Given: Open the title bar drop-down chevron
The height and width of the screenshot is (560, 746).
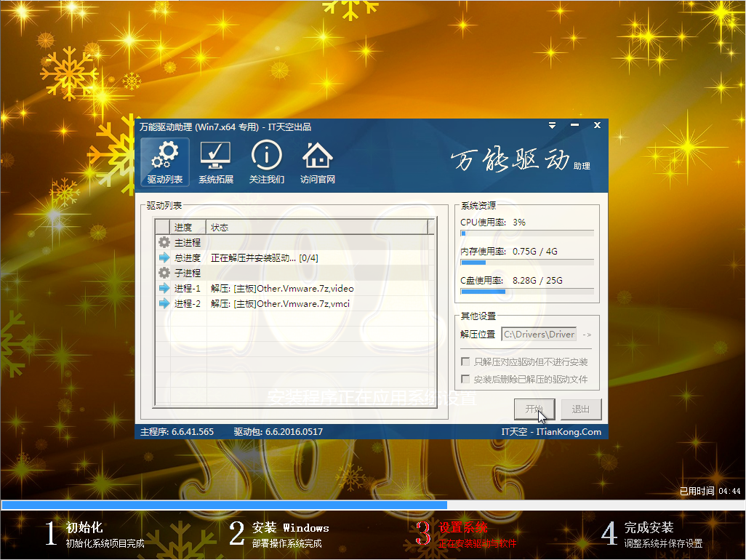Looking at the screenshot, I should (552, 124).
